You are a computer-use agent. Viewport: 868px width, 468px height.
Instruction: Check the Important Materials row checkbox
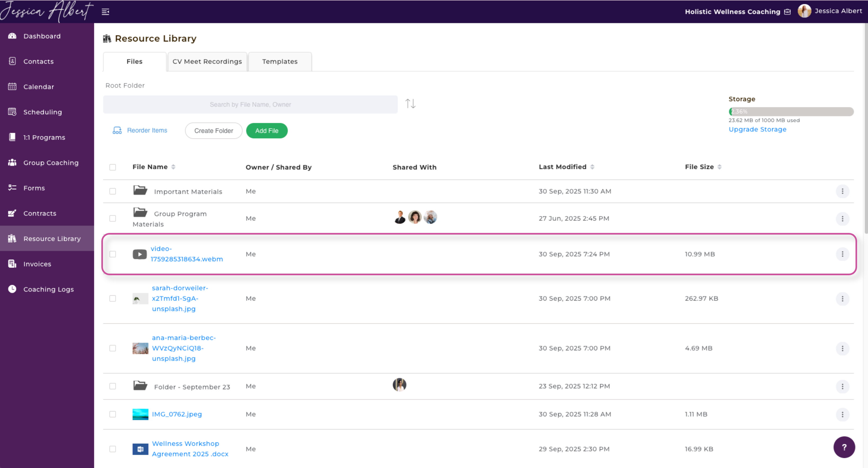pyautogui.click(x=112, y=191)
